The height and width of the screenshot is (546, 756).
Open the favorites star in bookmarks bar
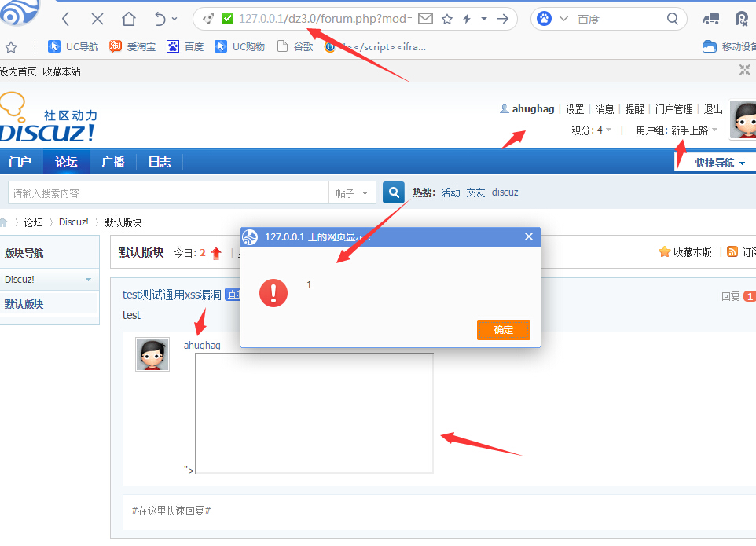pyautogui.click(x=10, y=47)
